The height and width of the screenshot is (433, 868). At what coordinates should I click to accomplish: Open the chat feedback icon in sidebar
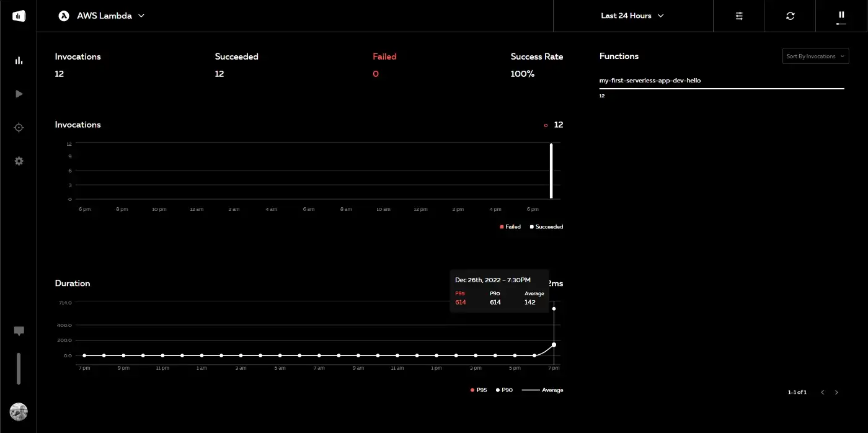(x=19, y=331)
